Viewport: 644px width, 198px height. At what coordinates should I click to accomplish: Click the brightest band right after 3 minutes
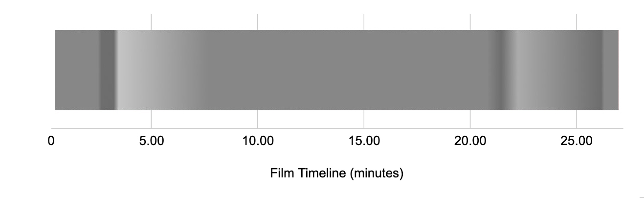pyautogui.click(x=128, y=70)
